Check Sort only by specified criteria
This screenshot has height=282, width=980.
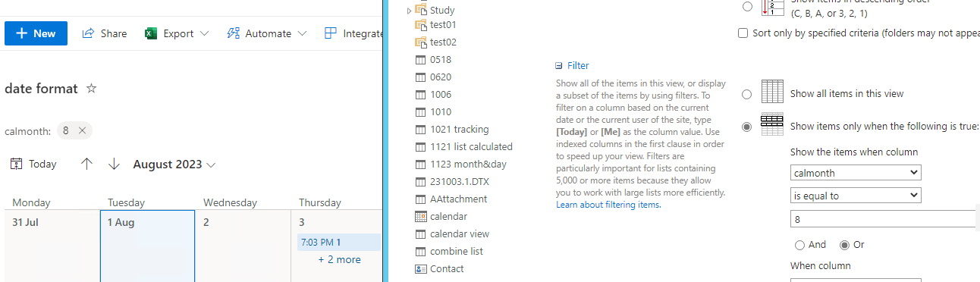[743, 33]
